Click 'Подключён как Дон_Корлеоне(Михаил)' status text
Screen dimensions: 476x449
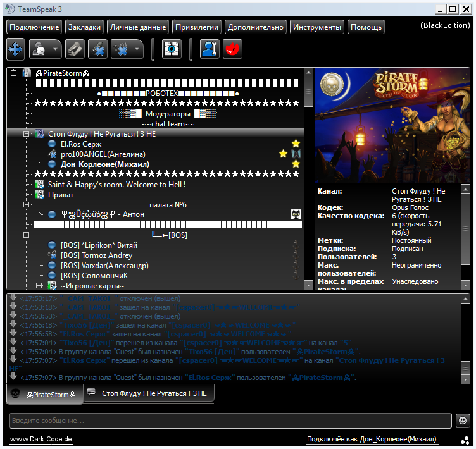pos(372,439)
